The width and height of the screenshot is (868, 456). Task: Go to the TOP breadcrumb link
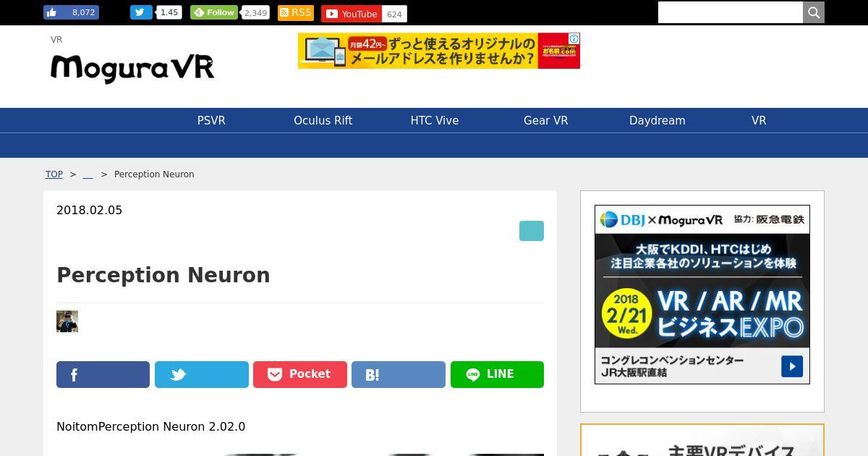click(54, 174)
